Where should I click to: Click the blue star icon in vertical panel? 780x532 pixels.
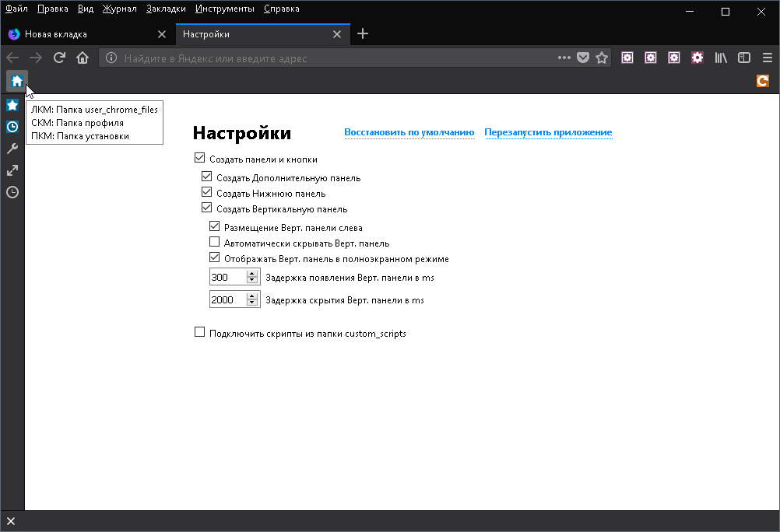tap(12, 105)
